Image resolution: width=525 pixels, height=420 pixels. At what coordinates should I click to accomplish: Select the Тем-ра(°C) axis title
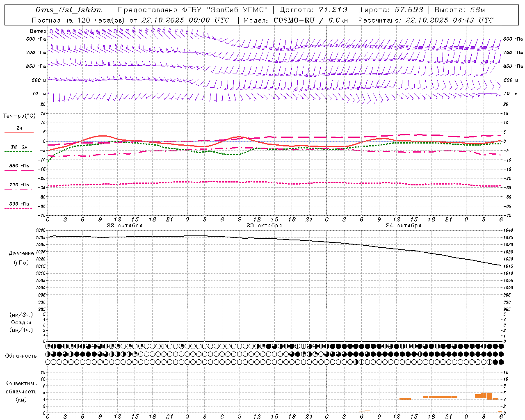tap(19, 116)
